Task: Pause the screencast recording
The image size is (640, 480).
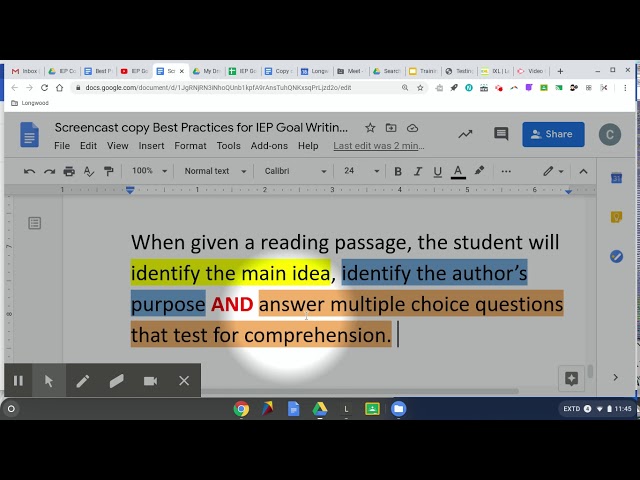Action: click(x=18, y=381)
